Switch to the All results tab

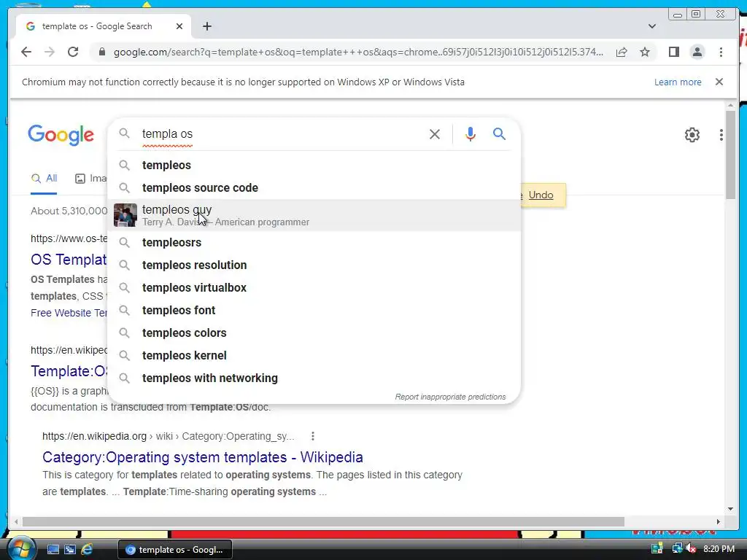[44, 179]
